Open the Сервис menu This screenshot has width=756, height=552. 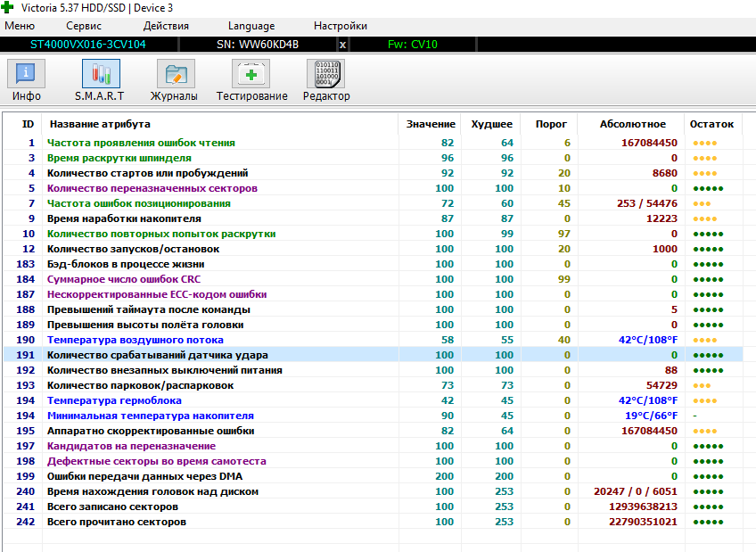[x=84, y=26]
